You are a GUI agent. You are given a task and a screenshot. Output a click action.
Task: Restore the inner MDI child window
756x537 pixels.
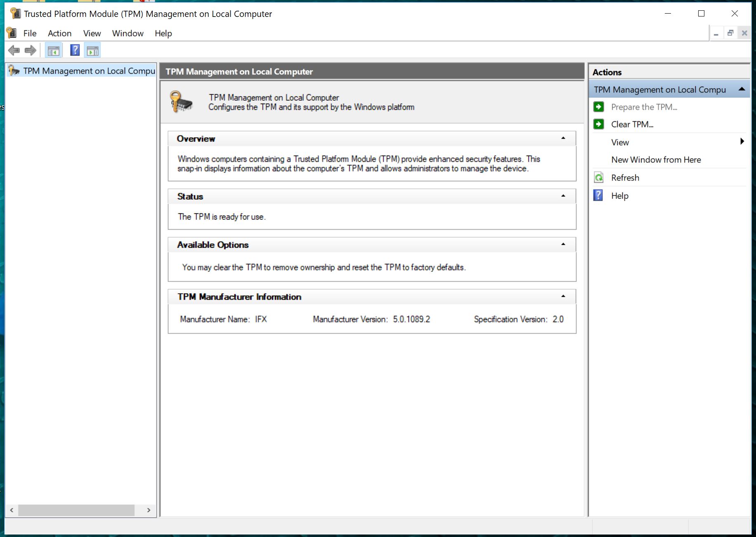(x=730, y=33)
